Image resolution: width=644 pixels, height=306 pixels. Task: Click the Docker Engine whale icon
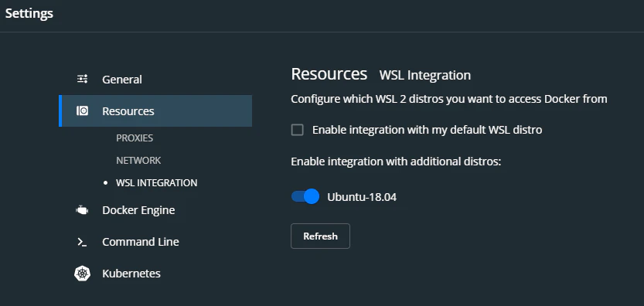82,210
